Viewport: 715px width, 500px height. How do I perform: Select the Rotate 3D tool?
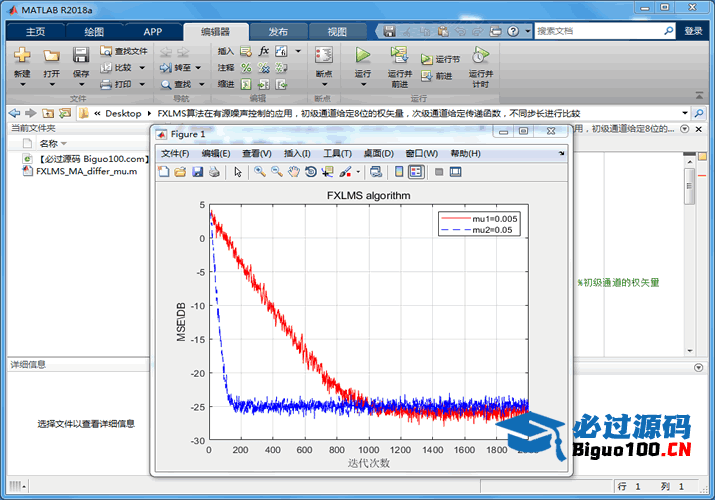coord(311,172)
